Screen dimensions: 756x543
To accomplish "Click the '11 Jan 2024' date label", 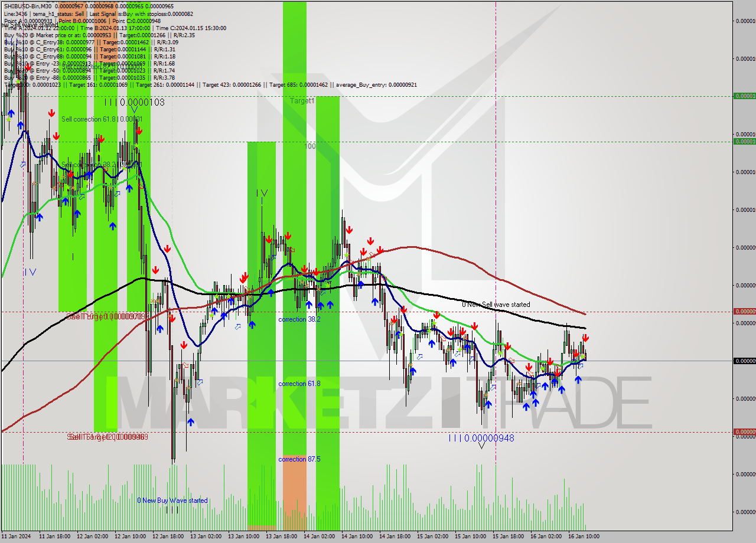I will pos(16,537).
